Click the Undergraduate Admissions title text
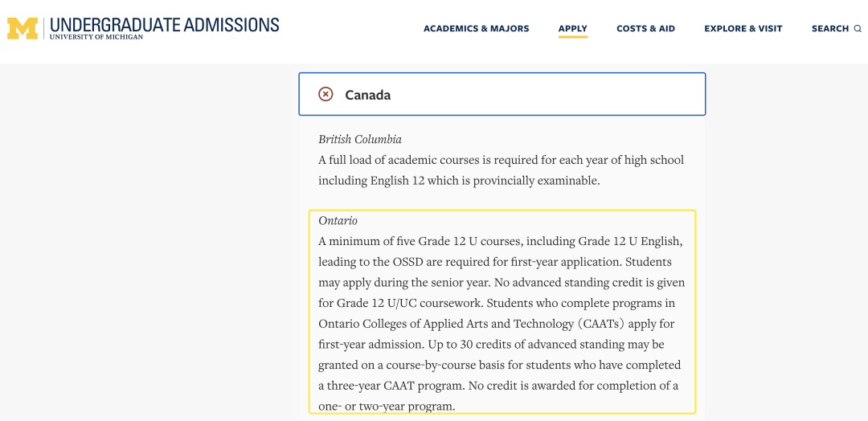 [165, 25]
